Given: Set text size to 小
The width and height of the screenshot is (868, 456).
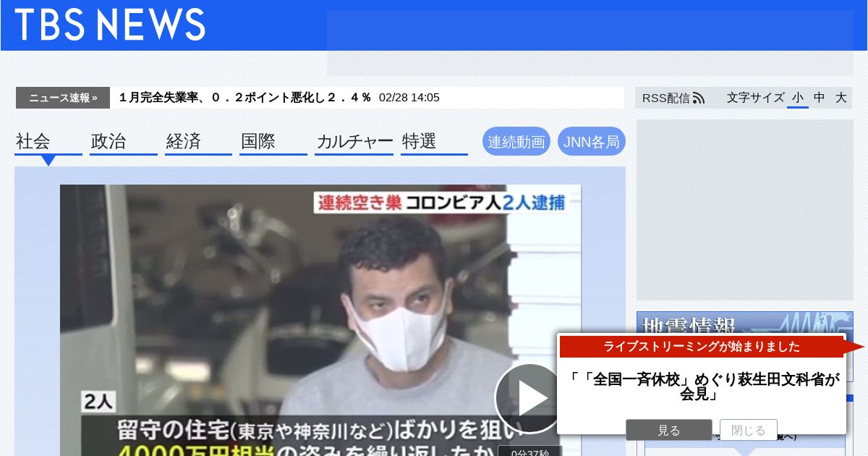Looking at the screenshot, I should pyautogui.click(x=798, y=98).
